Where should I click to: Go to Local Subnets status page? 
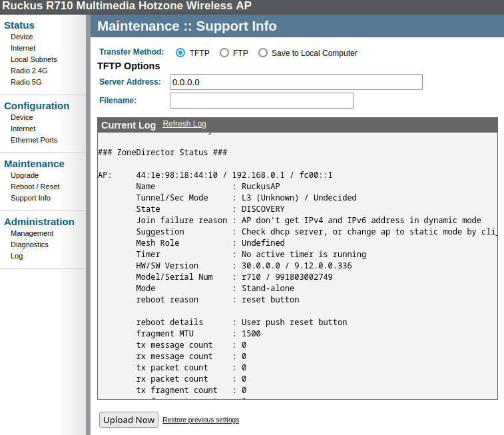(x=33, y=59)
